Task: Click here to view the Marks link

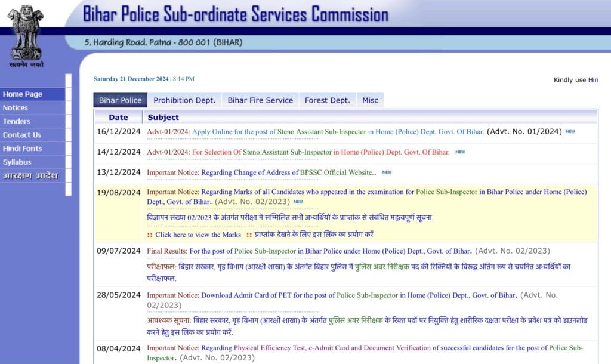Action: coord(198,235)
